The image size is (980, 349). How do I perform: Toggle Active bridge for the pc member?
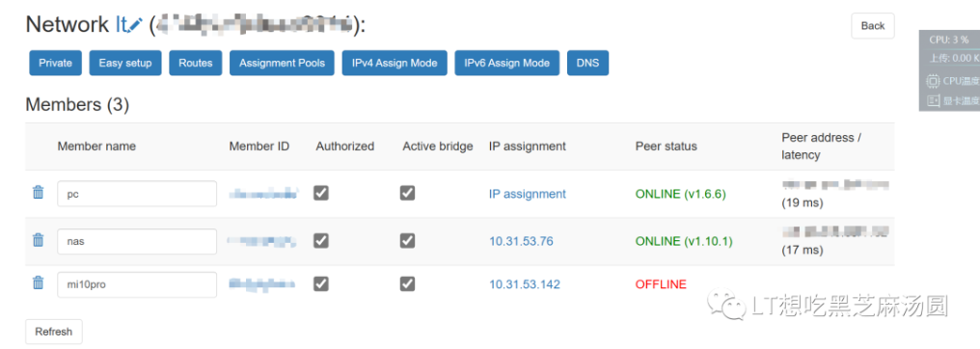[407, 194]
